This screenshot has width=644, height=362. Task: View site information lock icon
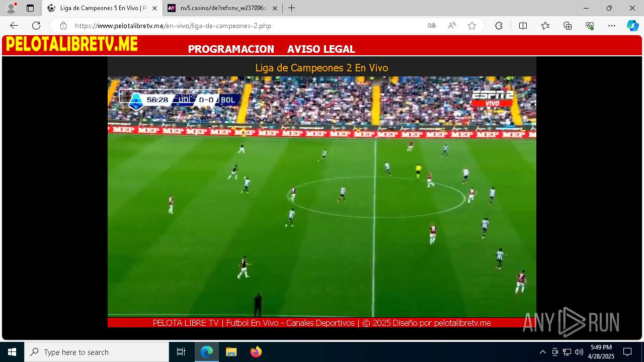click(63, 26)
